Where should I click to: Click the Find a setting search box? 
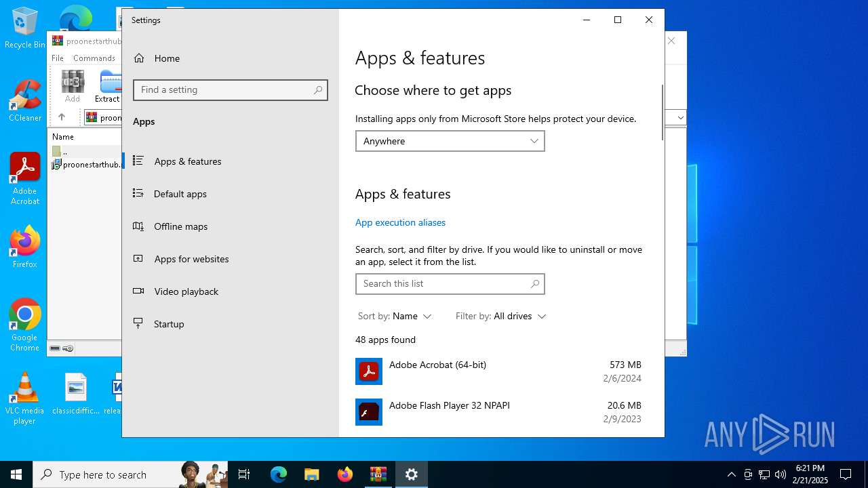[x=231, y=90]
